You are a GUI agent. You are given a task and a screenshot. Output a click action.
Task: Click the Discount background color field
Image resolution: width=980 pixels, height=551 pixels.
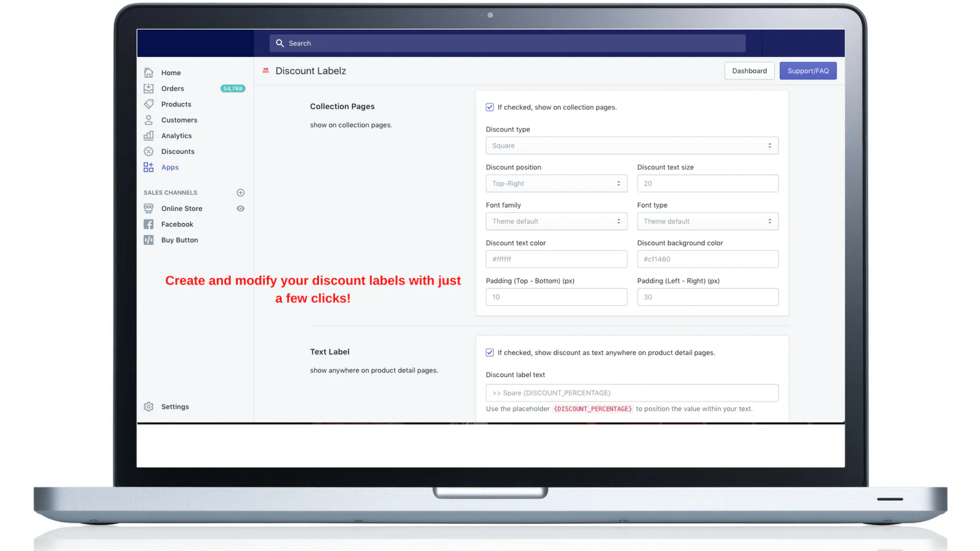[707, 259]
